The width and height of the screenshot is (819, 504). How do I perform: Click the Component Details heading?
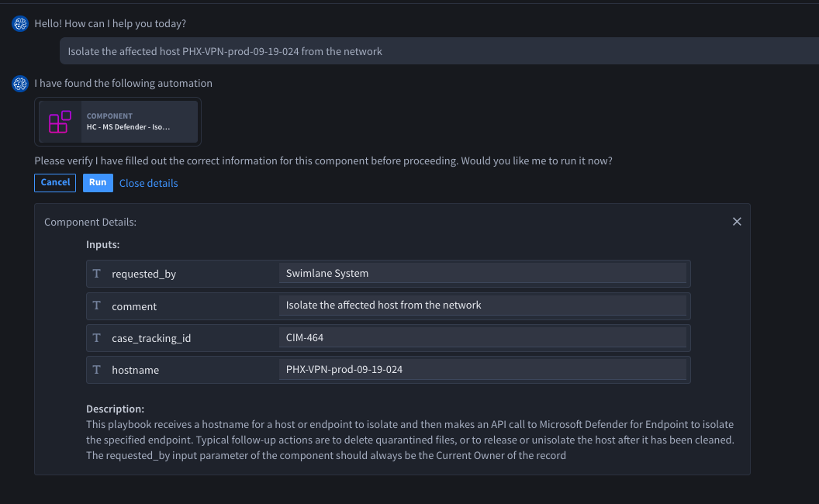pos(90,223)
